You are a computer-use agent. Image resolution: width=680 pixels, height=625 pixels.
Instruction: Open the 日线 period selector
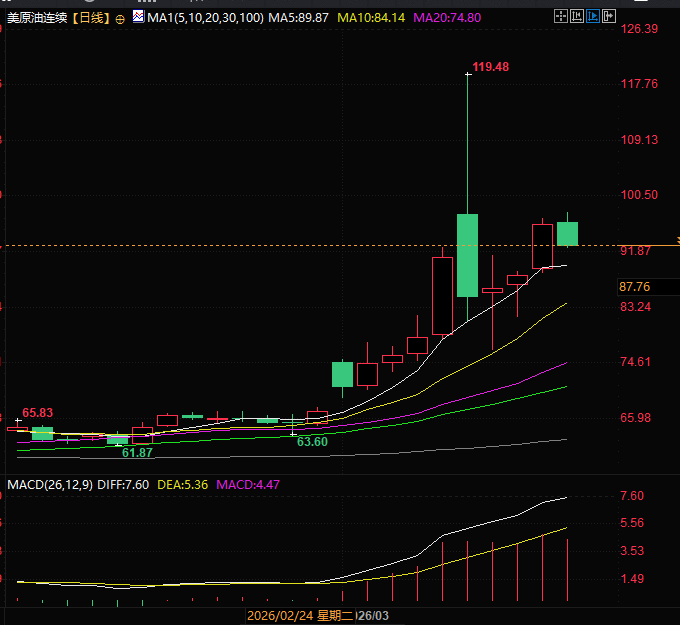click(92, 18)
